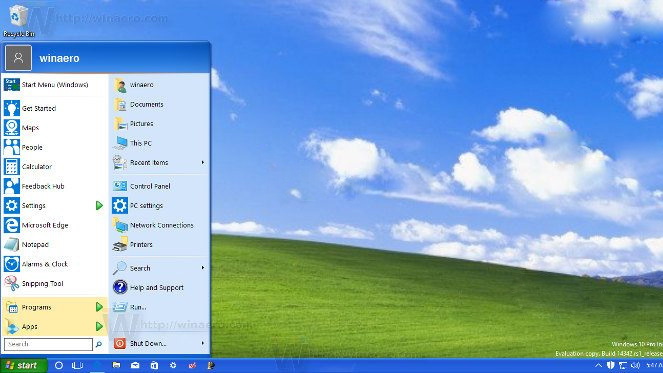663x373 pixels.
Task: Expand the Search submenu arrow
Action: pyautogui.click(x=203, y=268)
